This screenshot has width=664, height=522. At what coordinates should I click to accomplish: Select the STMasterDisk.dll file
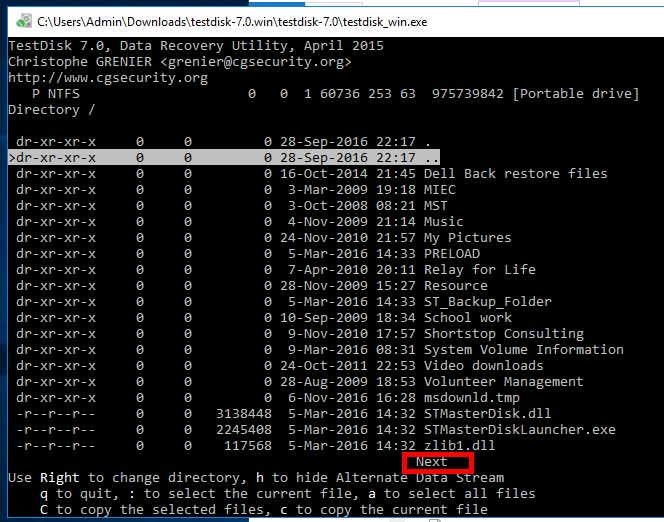pyautogui.click(x=284, y=414)
